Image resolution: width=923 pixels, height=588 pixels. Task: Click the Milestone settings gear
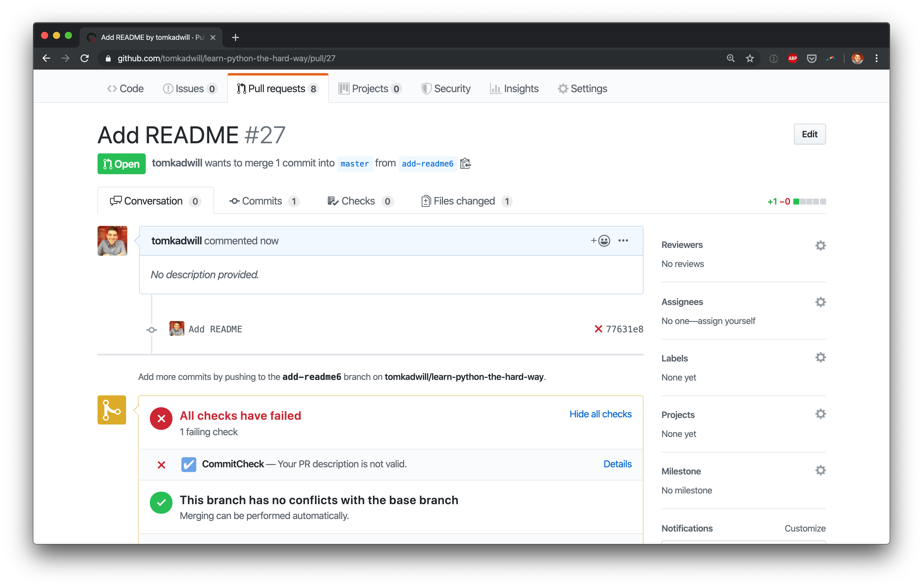tap(820, 470)
